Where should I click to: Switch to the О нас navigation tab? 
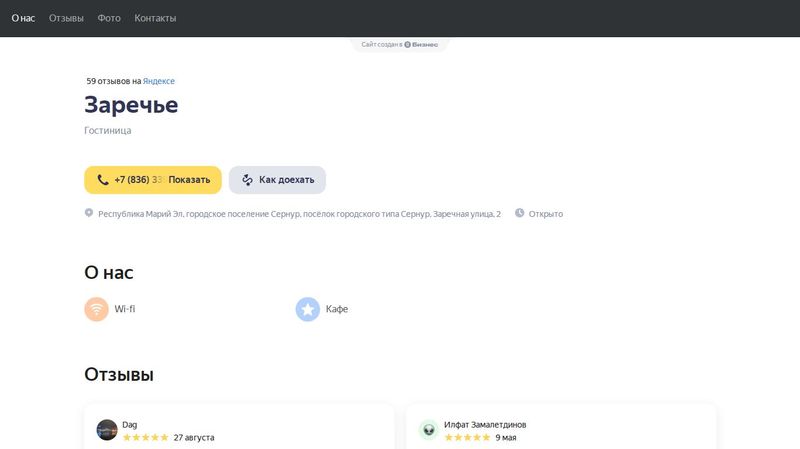click(23, 18)
